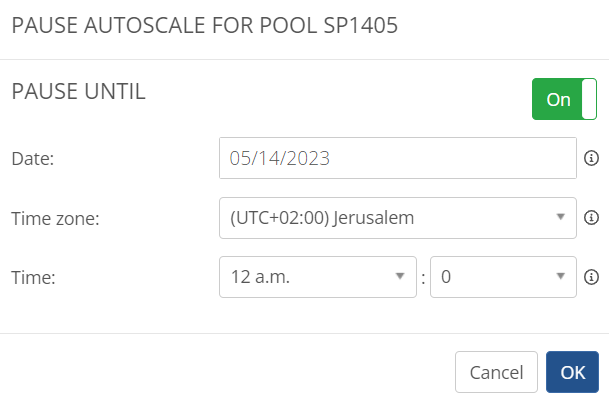The height and width of the screenshot is (400, 609).
Task: Click the info icon beside Date field
Action: pyautogui.click(x=591, y=158)
